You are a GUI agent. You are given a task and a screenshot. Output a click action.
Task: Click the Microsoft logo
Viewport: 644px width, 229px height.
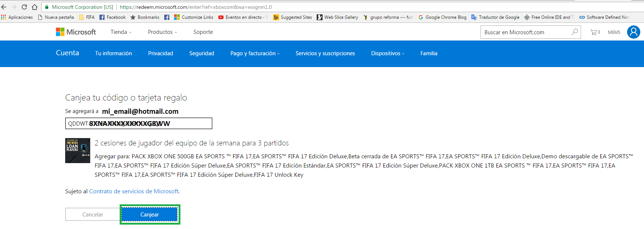(x=76, y=32)
